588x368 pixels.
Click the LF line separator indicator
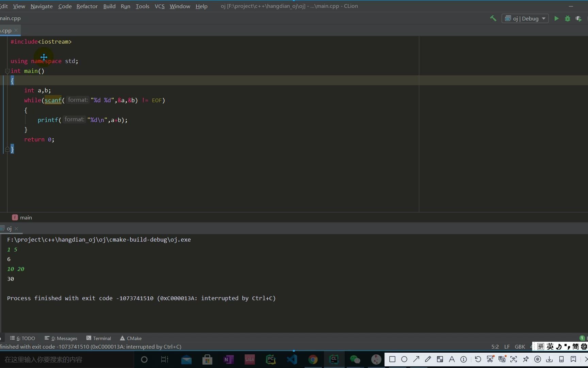[x=507, y=347]
